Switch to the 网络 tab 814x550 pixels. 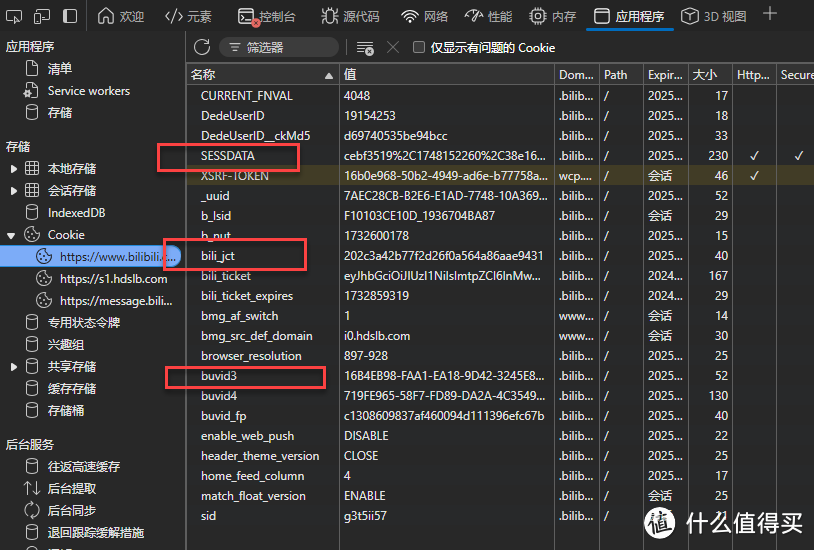click(424, 16)
